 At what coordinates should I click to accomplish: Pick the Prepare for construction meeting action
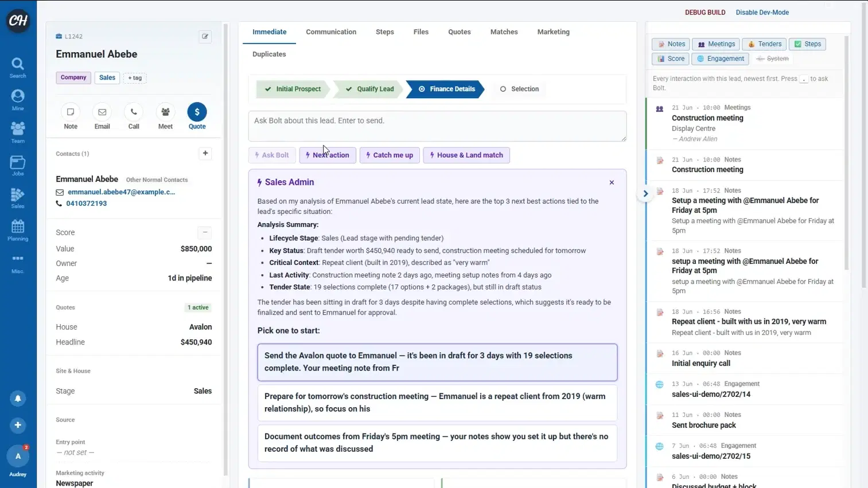pos(437,403)
